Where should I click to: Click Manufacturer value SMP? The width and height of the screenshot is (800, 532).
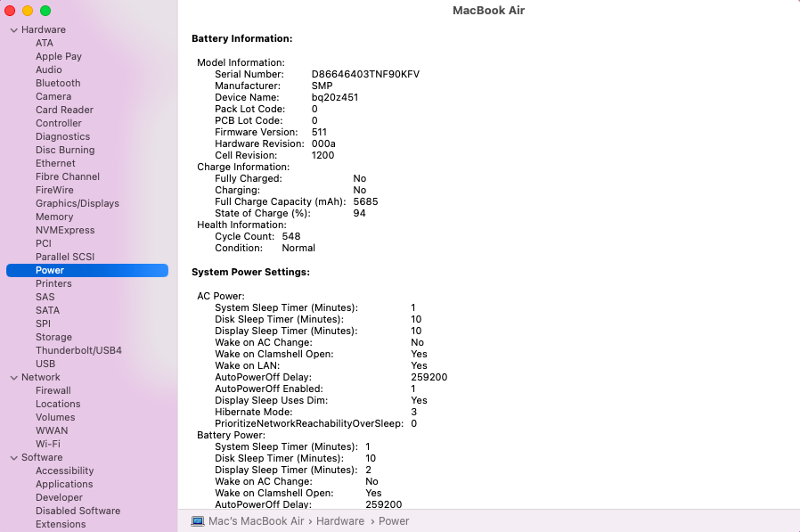tap(322, 86)
